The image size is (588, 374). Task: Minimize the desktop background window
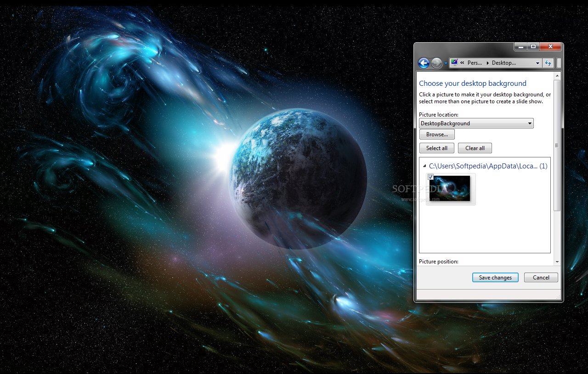click(x=520, y=46)
